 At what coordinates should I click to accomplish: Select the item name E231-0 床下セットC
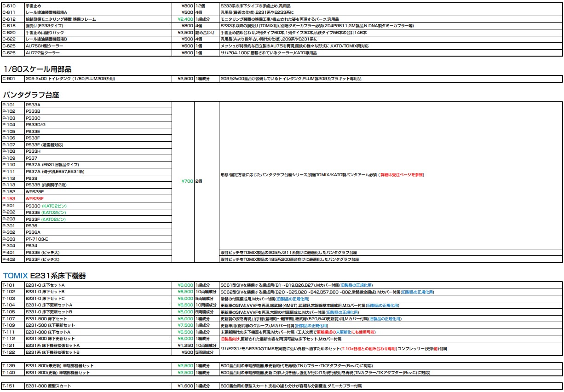point(45,299)
